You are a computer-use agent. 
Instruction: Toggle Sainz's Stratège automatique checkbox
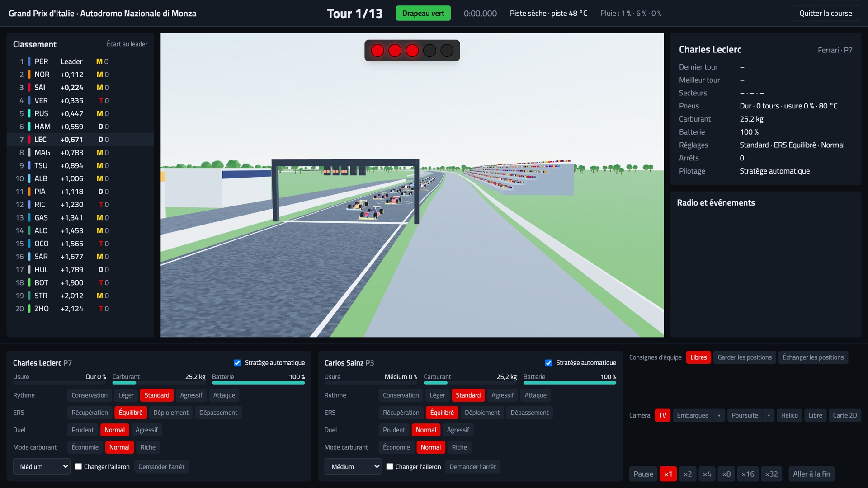[549, 363]
